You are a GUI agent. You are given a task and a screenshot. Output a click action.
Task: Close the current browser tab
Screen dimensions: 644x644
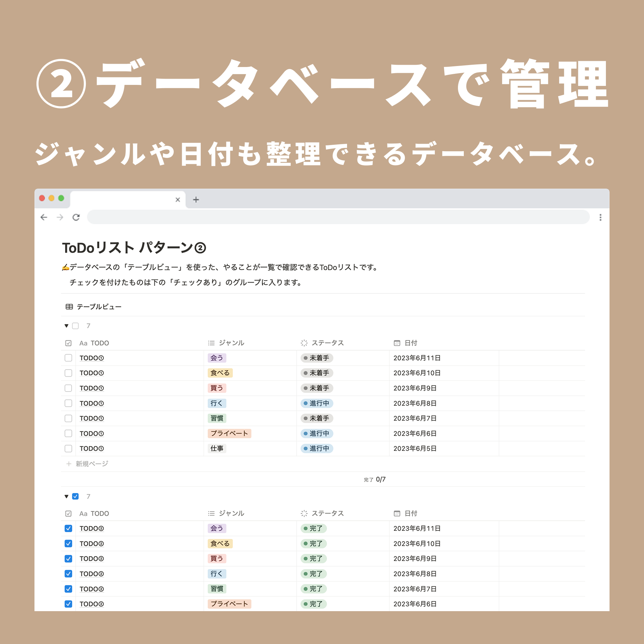click(178, 200)
